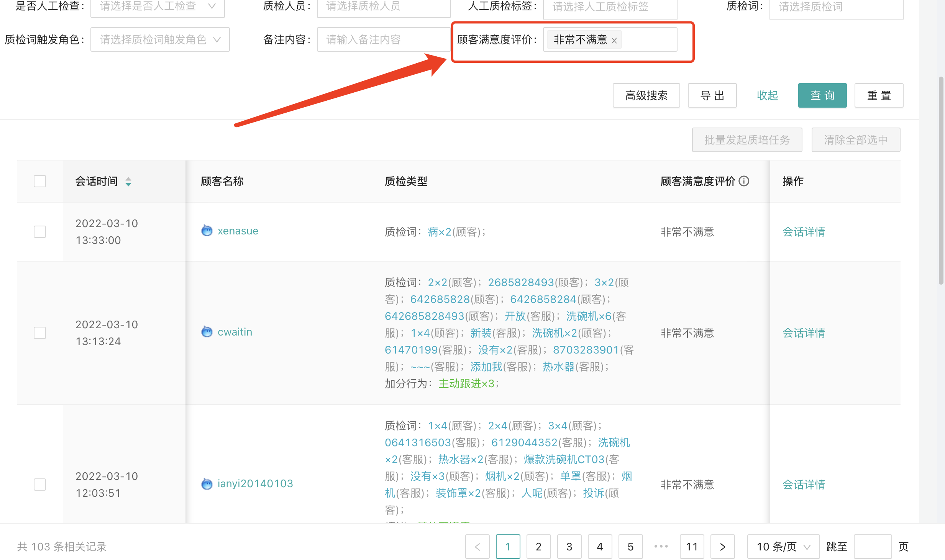
Task: Go to page 2
Action: (x=538, y=547)
